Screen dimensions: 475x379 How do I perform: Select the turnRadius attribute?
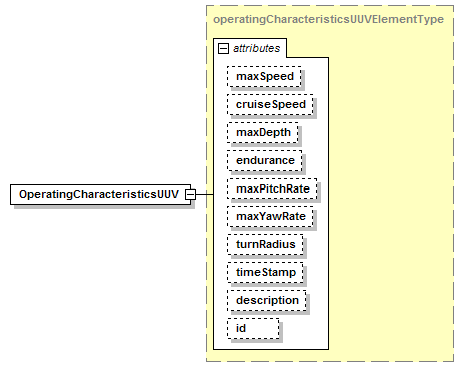click(x=265, y=245)
